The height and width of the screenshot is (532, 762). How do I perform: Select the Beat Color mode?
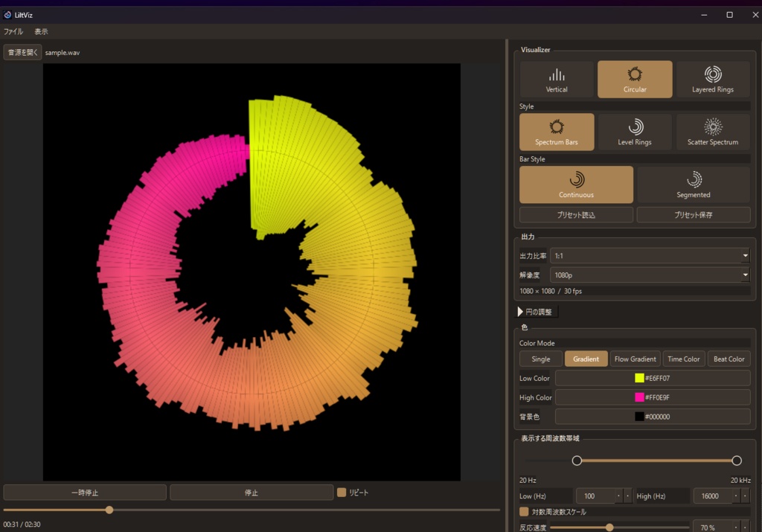tap(729, 359)
